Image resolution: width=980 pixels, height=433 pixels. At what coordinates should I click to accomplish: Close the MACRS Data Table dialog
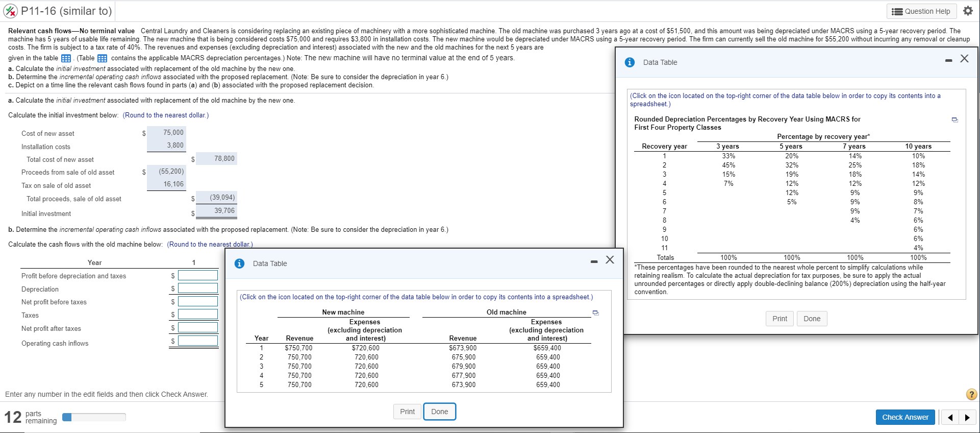(964, 58)
